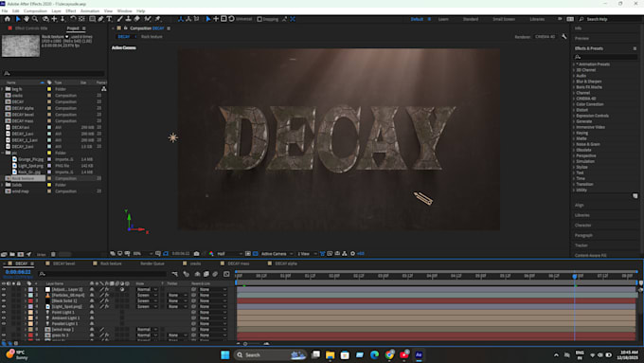
Task: Open the Animation menu
Action: click(x=90, y=11)
